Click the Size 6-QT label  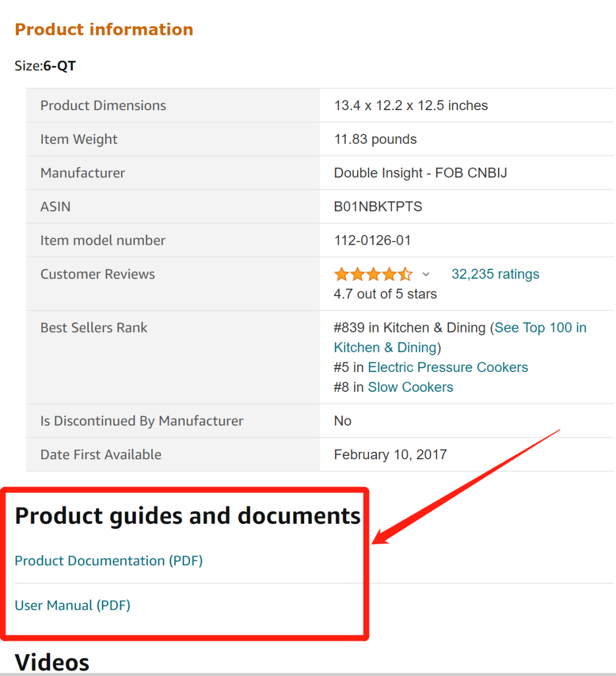pyautogui.click(x=45, y=66)
